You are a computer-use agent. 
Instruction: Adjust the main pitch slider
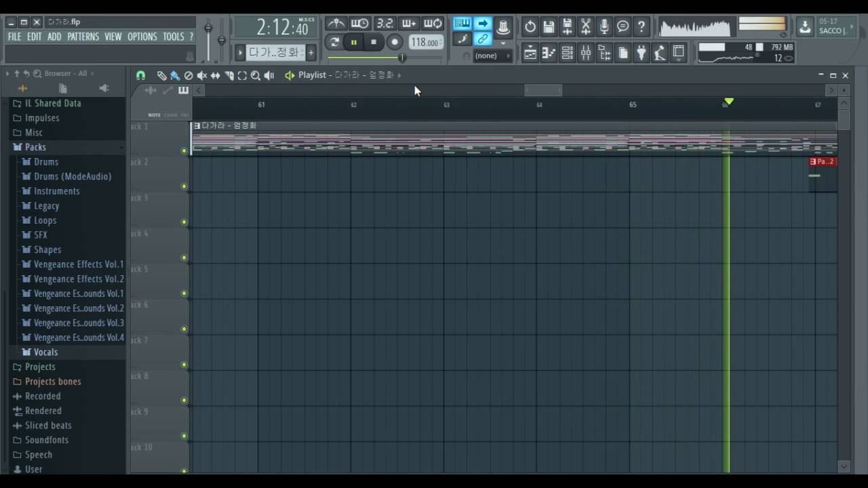pyautogui.click(x=221, y=39)
